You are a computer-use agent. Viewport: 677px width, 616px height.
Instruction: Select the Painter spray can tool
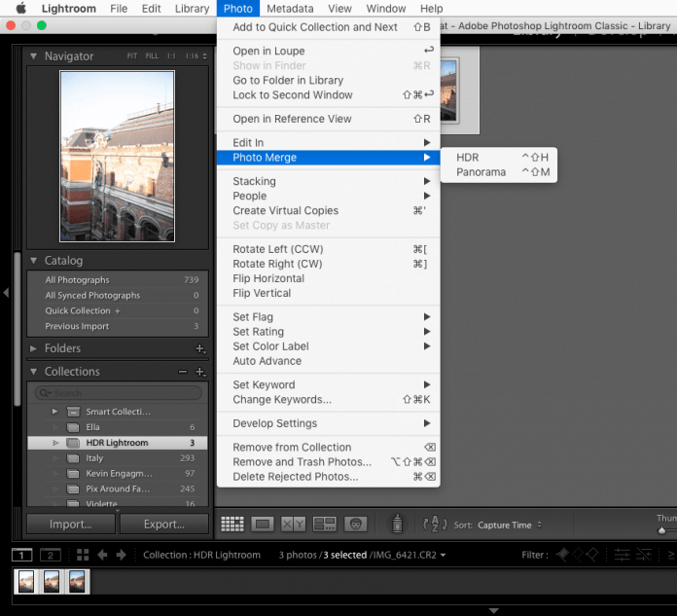click(397, 524)
